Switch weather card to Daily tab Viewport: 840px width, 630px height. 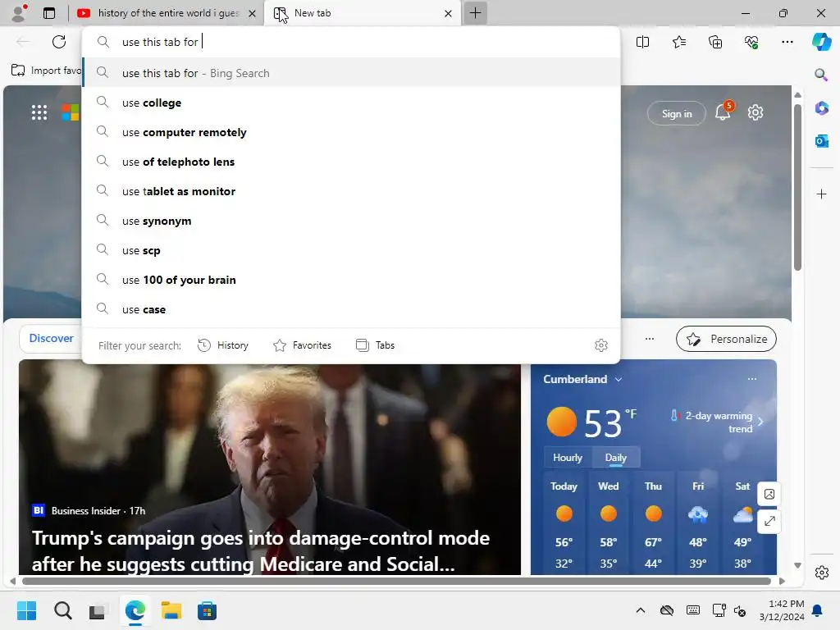(x=615, y=458)
